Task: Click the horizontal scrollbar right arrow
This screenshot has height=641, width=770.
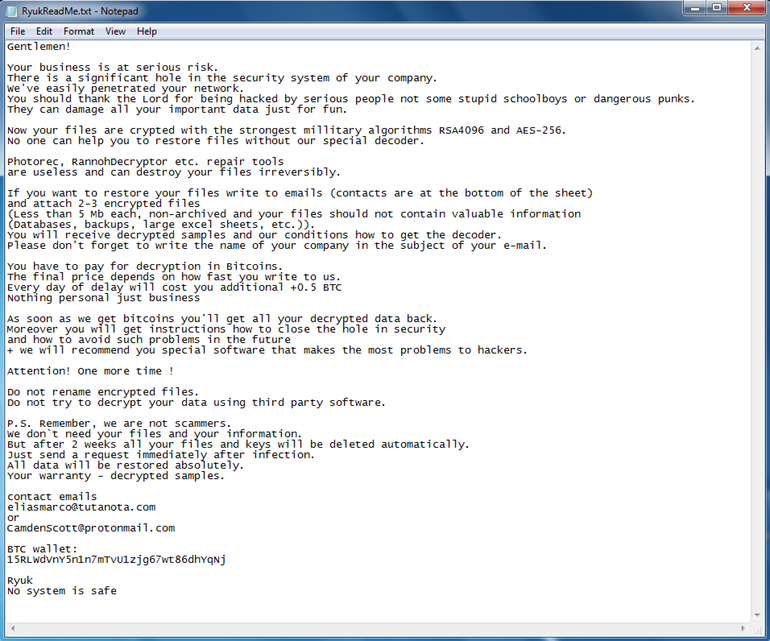Action: [743, 628]
